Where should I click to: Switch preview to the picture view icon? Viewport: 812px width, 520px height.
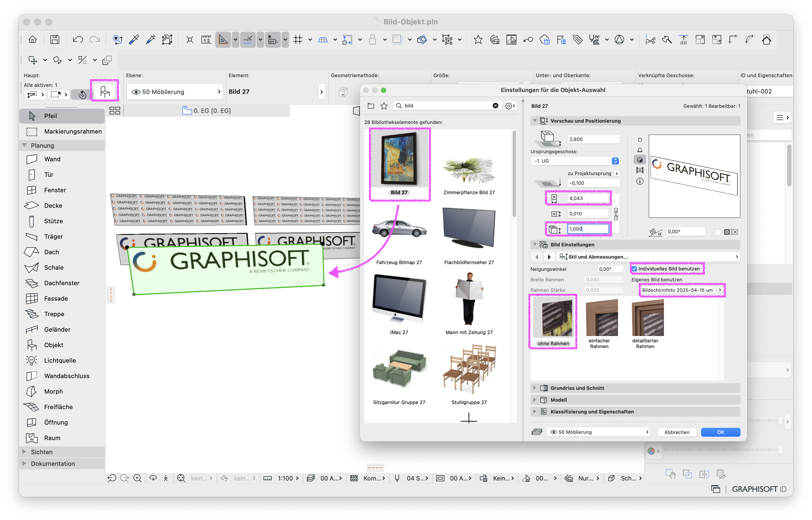click(x=640, y=170)
